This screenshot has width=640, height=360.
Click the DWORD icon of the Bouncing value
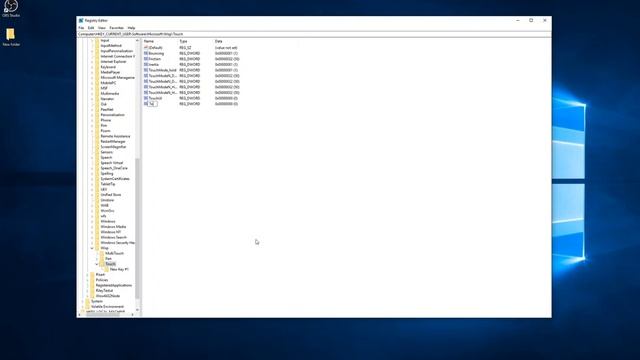pyautogui.click(x=146, y=53)
